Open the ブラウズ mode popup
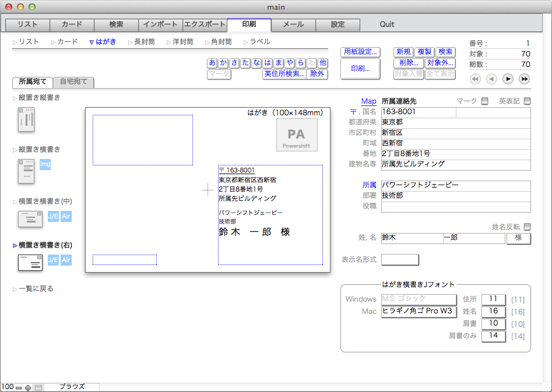This screenshot has height=392, width=552. (x=72, y=387)
